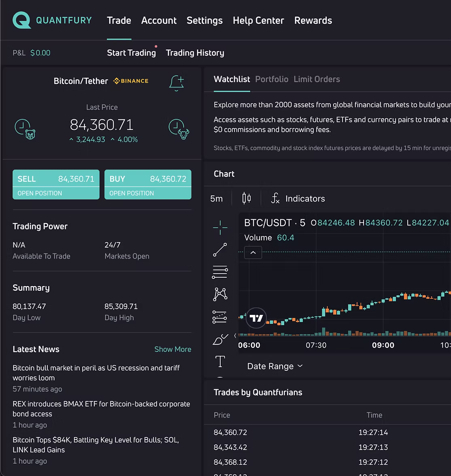Open the Rewards menu
Screen dimensions: 451x476
pyautogui.click(x=313, y=20)
